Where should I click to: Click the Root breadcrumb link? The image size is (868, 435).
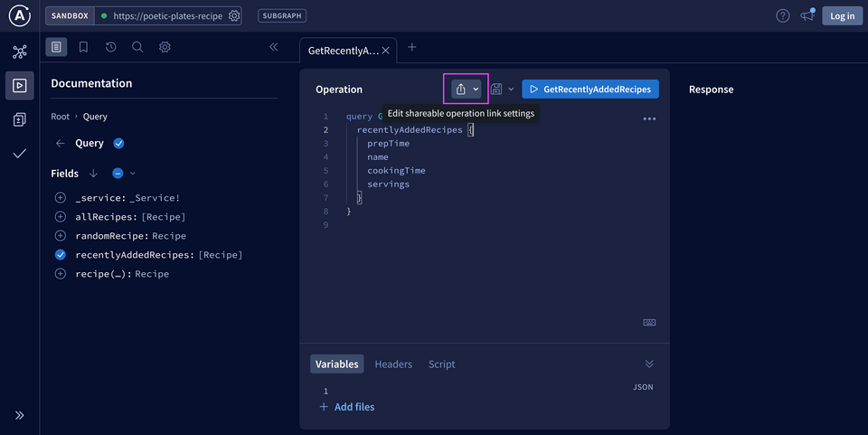[x=60, y=117]
